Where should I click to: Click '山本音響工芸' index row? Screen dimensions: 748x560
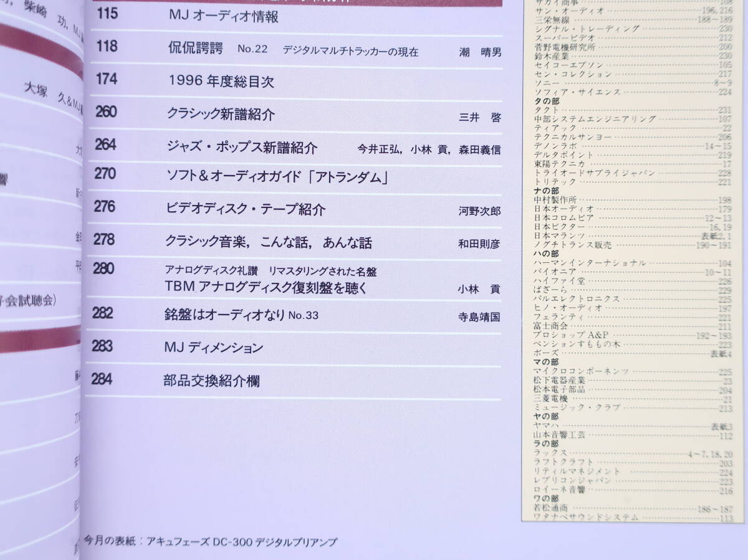click(633, 435)
